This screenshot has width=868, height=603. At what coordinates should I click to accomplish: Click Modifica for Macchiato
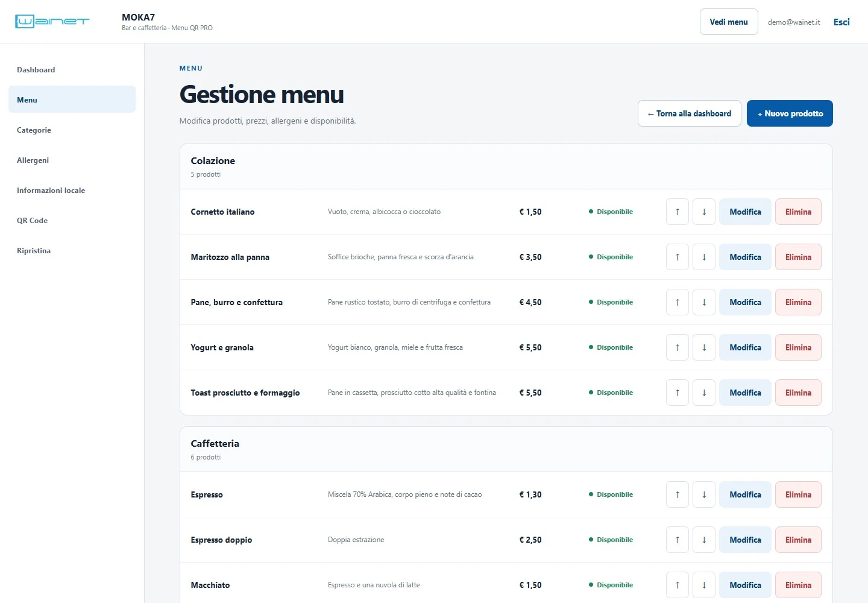tap(745, 585)
